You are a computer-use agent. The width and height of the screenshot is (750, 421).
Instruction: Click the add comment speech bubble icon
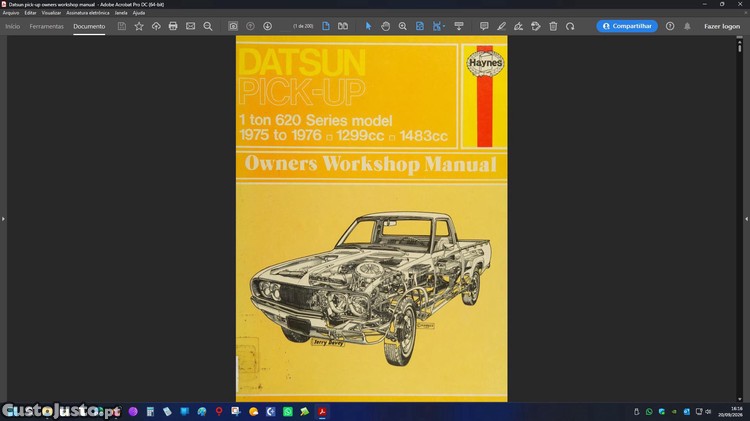pos(484,26)
